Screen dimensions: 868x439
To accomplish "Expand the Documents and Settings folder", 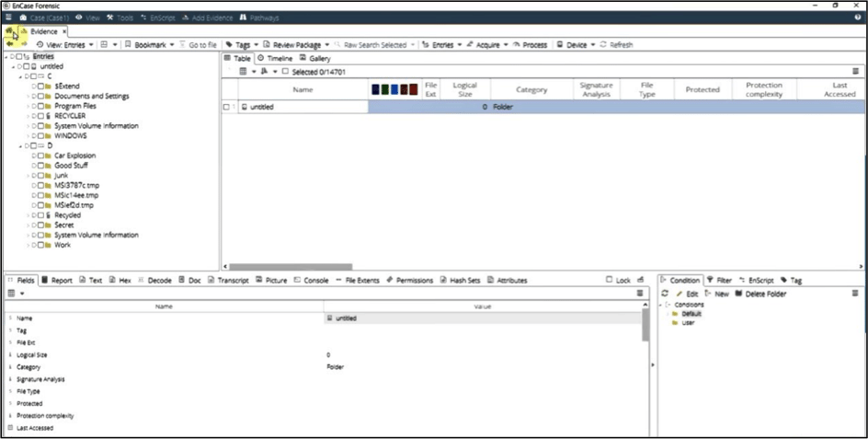I will (32, 96).
